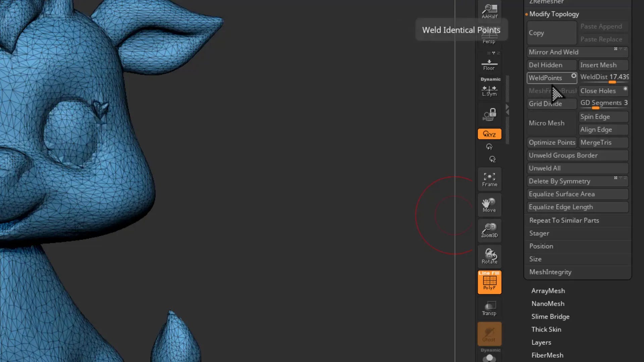Click the Transp transparency icon
Image resolution: width=644 pixels, height=362 pixels.
(489, 308)
